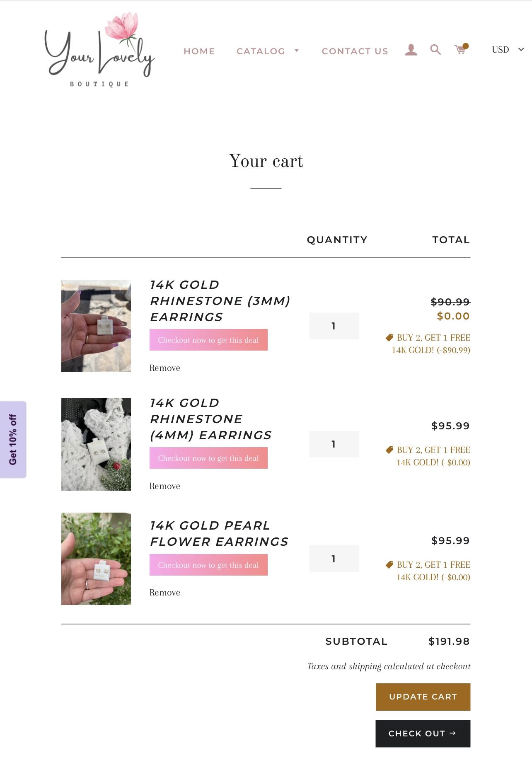532x760 pixels.
Task: Open the Get 10% off side tab
Action: (13, 439)
